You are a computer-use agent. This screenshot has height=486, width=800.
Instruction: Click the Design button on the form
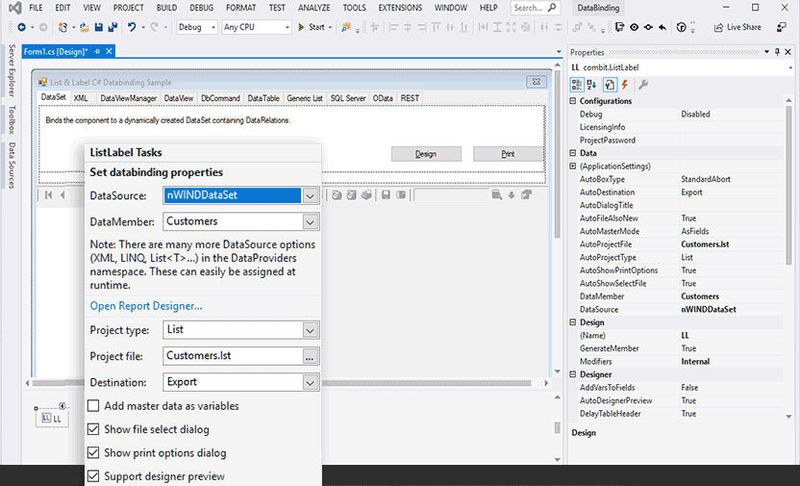click(426, 154)
